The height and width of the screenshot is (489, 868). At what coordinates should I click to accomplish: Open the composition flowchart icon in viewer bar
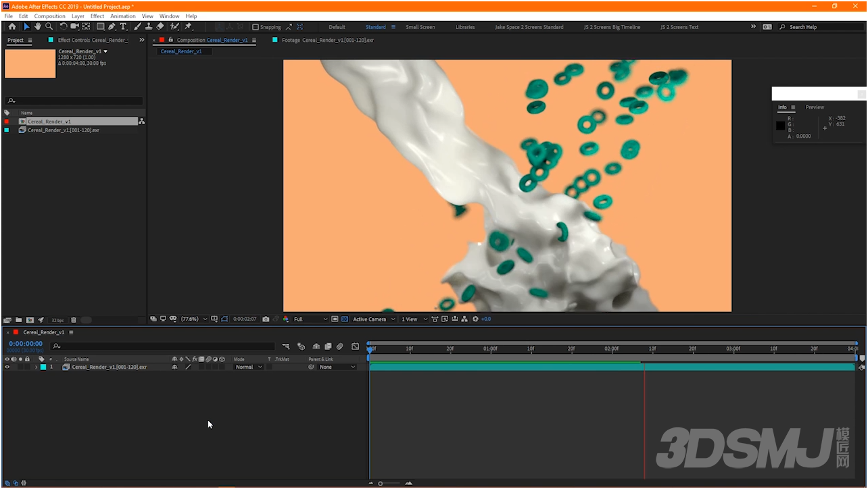click(x=464, y=319)
